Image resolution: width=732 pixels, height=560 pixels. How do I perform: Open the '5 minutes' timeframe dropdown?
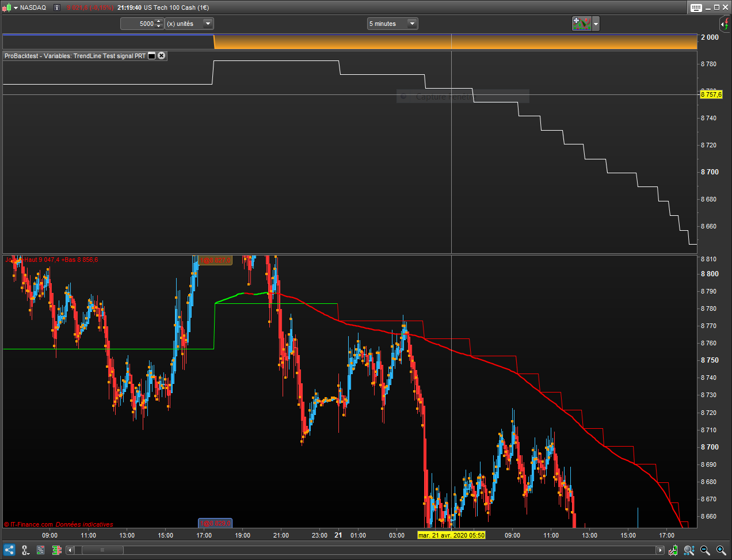[392, 24]
